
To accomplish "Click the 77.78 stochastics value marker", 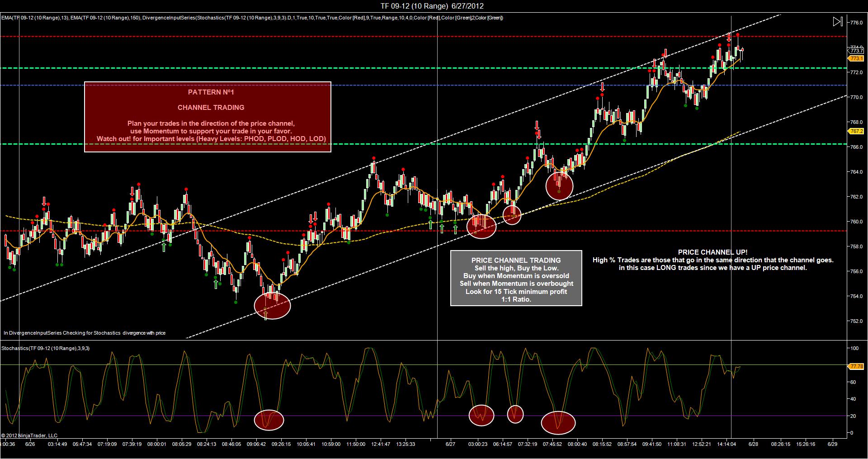I will pos(856,367).
